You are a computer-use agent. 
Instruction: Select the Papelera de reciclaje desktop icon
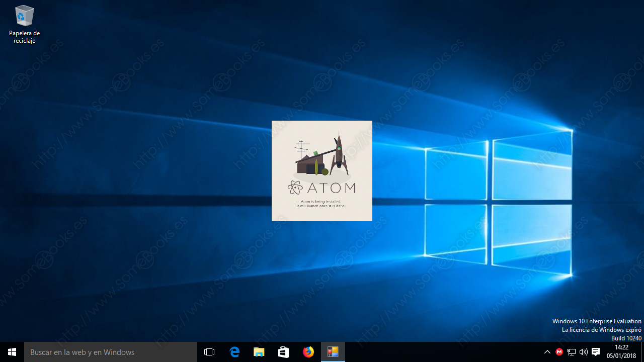pyautogui.click(x=24, y=24)
